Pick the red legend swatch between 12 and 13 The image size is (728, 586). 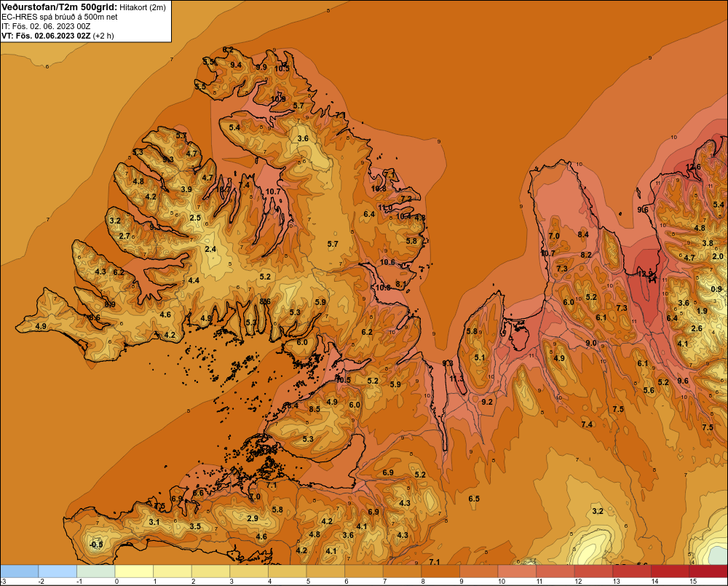click(593, 571)
